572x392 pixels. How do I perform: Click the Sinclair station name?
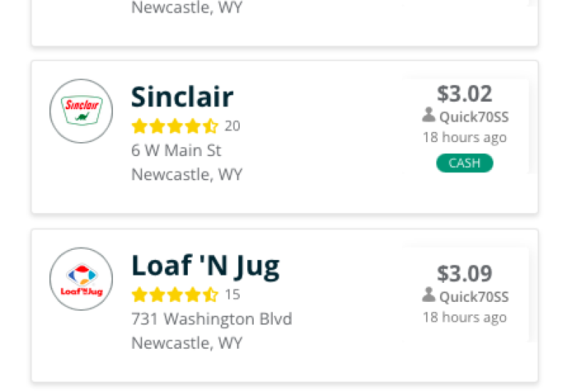(x=182, y=97)
